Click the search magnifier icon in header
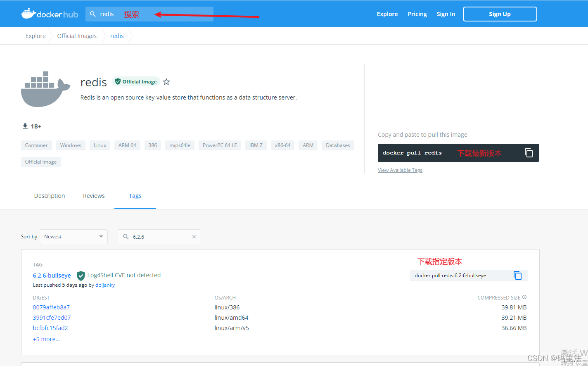Screen dimensions: 588x366 pyautogui.click(x=93, y=14)
